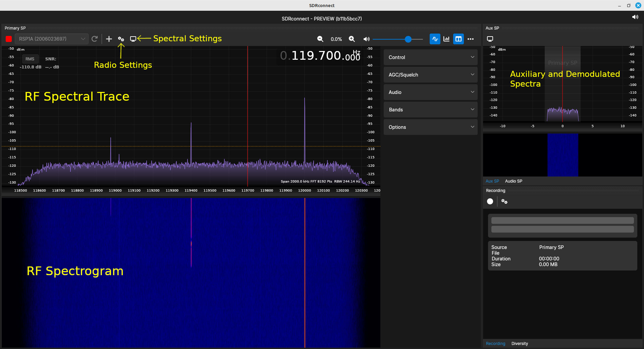Switch to the Aux SP tab
The height and width of the screenshot is (349, 644).
click(x=492, y=181)
